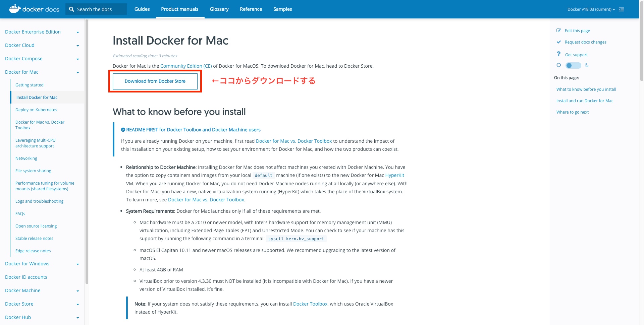This screenshot has height=325, width=644.
Task: Expand the Docker Store section arrow
Action: coord(78,305)
